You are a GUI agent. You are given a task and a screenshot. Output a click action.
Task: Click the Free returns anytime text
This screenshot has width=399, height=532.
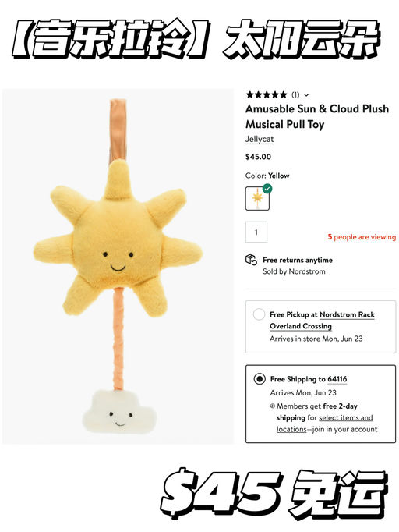(x=298, y=261)
